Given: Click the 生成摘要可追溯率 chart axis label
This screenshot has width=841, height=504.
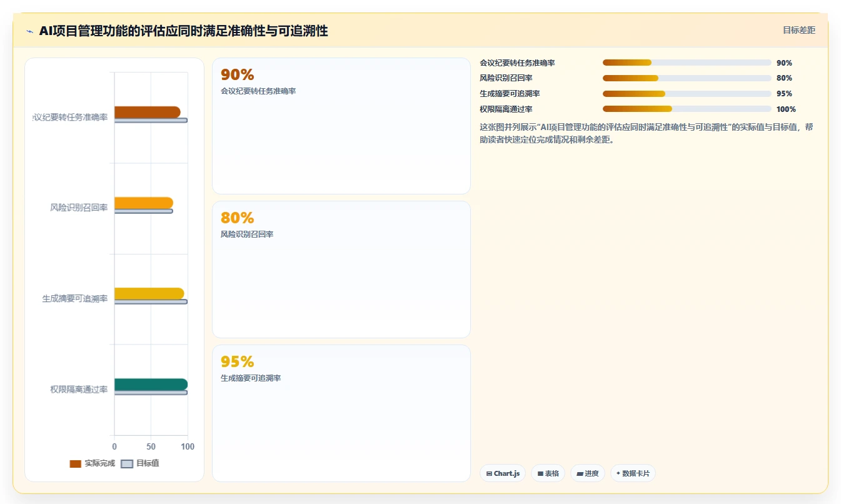Looking at the screenshot, I should click(75, 299).
